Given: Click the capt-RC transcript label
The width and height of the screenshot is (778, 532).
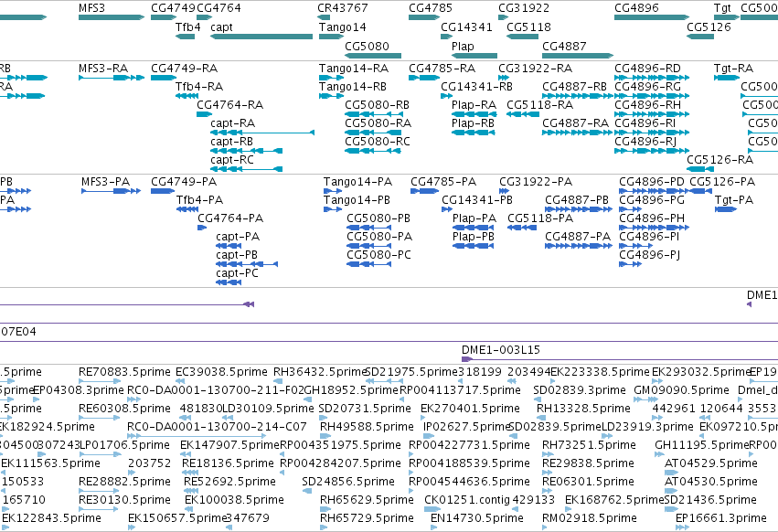Looking at the screenshot, I should click(232, 160).
